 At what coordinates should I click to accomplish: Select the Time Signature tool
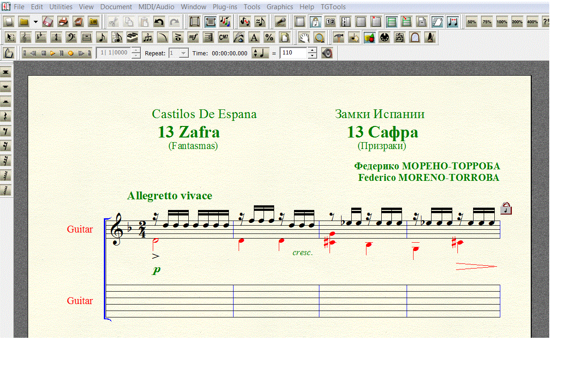click(x=56, y=37)
